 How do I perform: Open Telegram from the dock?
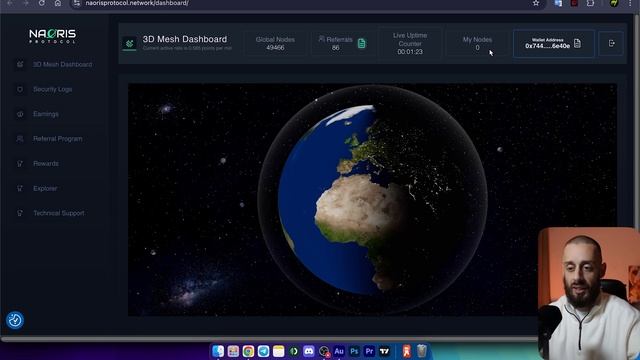click(x=263, y=351)
